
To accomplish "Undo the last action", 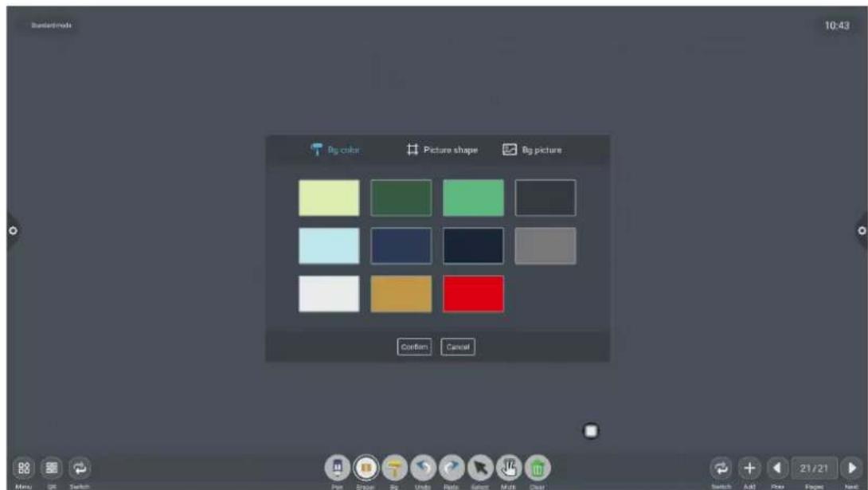I will click(x=423, y=469).
